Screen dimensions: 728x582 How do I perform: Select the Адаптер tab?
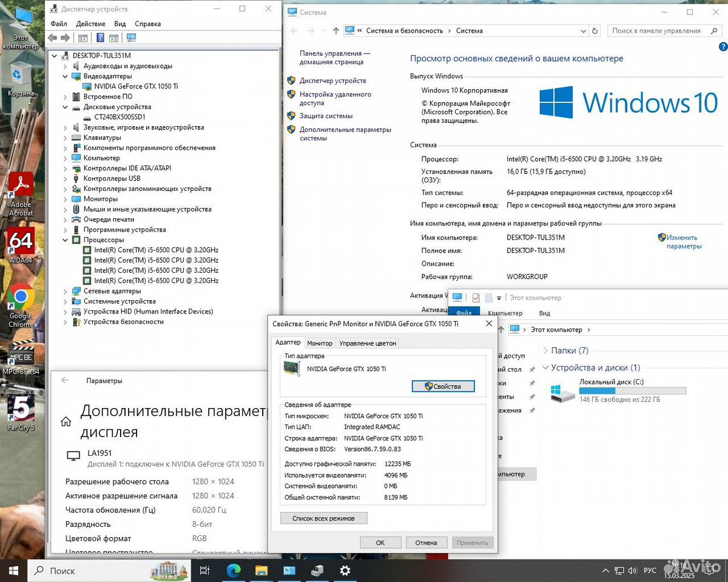288,343
